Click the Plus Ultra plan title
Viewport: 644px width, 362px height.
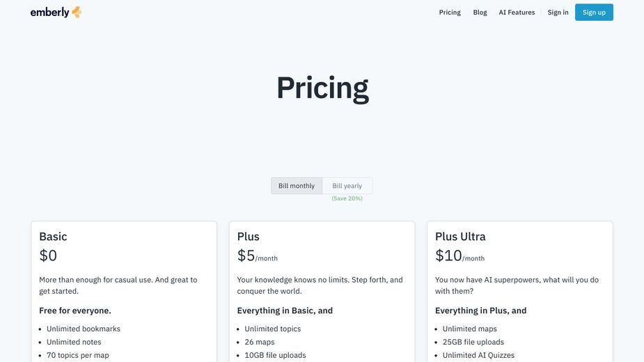pos(460,237)
